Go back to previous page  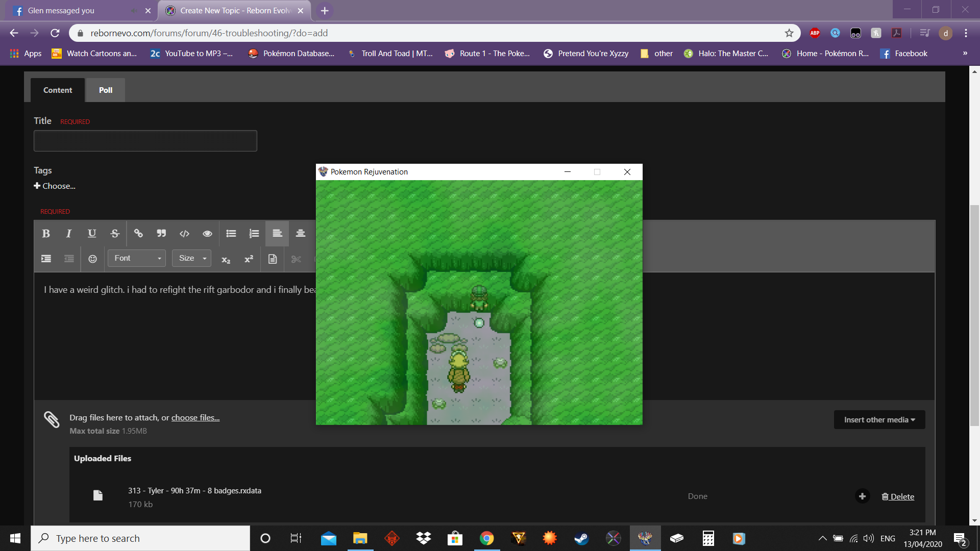14,33
